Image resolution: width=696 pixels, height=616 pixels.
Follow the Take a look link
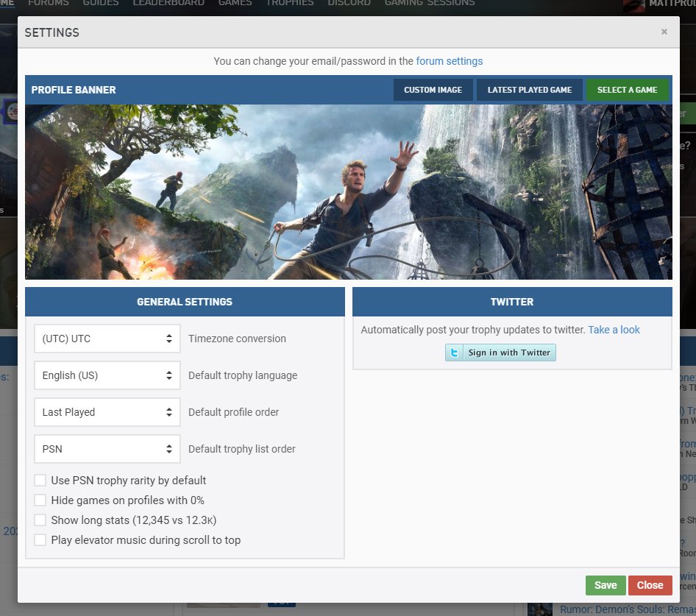click(614, 330)
